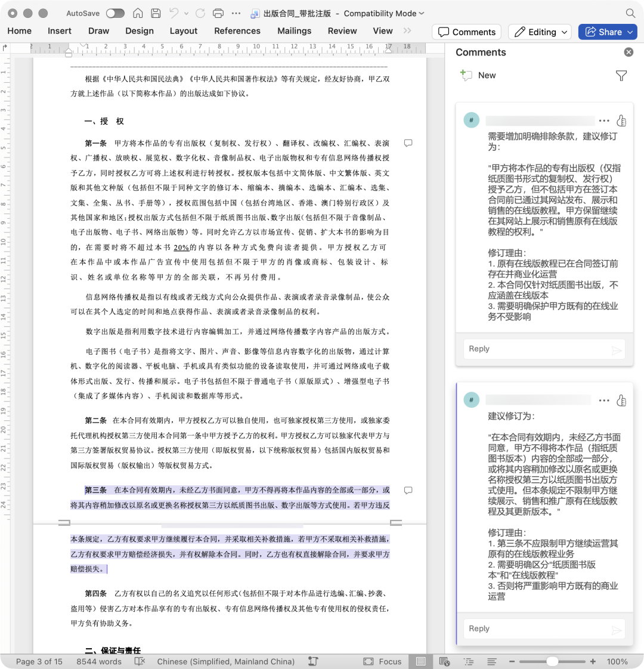Adjust the zoom slider in the status bar
This screenshot has height=669, width=644.
(x=552, y=661)
